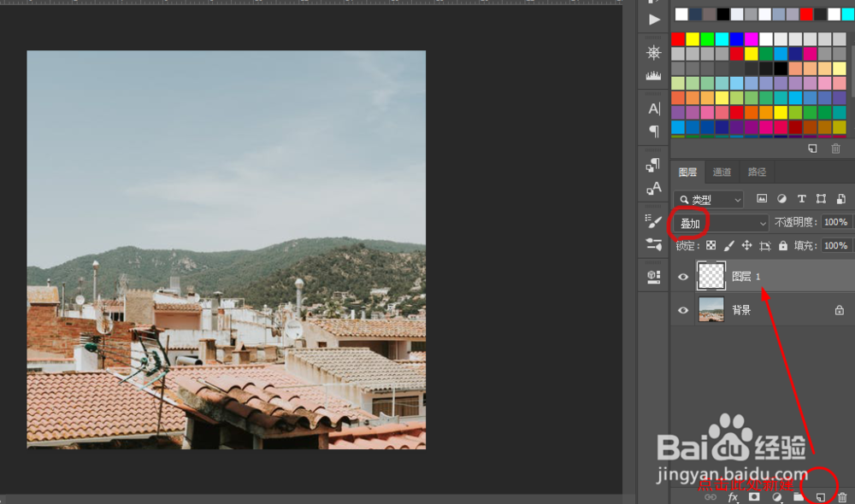The width and height of the screenshot is (855, 504).
Task: Toggle filter for pixel layers
Action: click(762, 199)
